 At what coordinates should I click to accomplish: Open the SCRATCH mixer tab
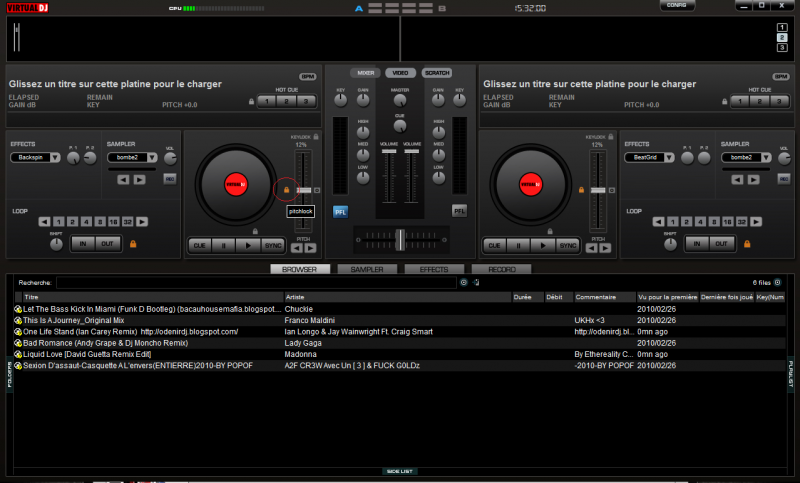pos(436,73)
